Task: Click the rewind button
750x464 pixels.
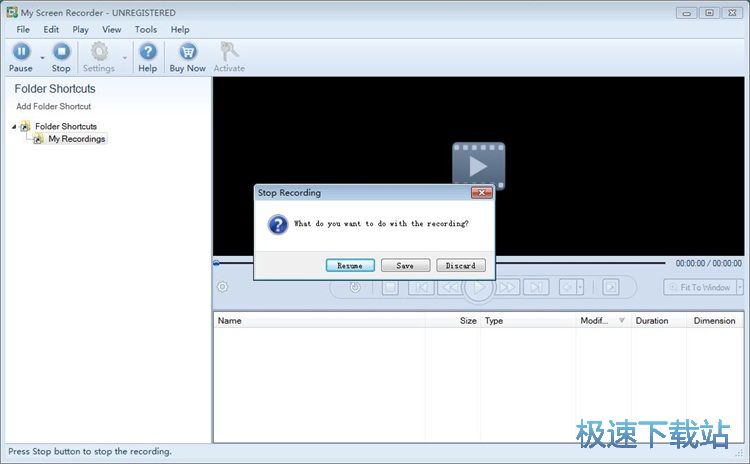Action: pyautogui.click(x=450, y=287)
